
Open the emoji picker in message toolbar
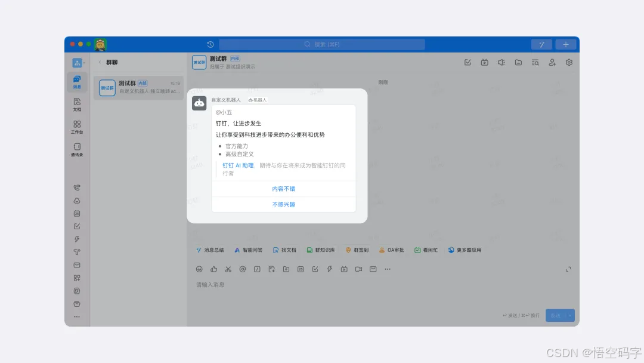(x=199, y=269)
